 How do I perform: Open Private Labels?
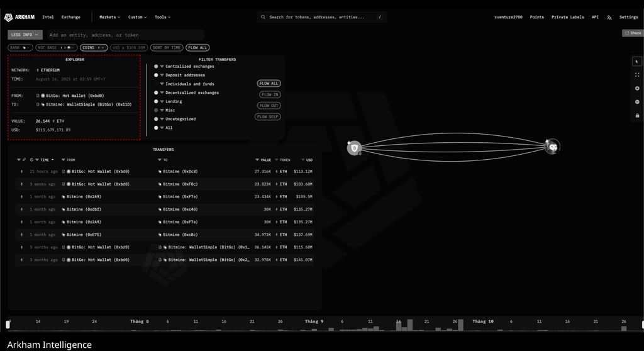click(568, 17)
